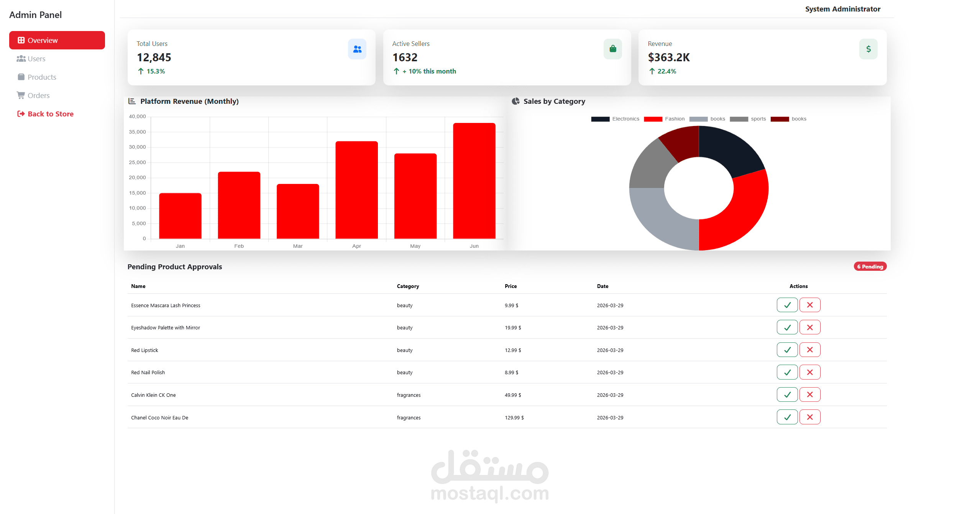The height and width of the screenshot is (514, 980).
Task: Select the Overview sidebar item
Action: (x=57, y=40)
